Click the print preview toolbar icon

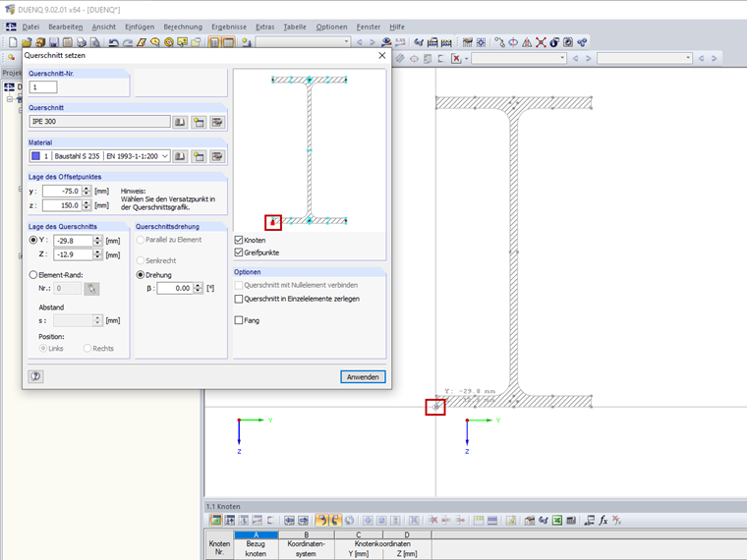[94, 42]
